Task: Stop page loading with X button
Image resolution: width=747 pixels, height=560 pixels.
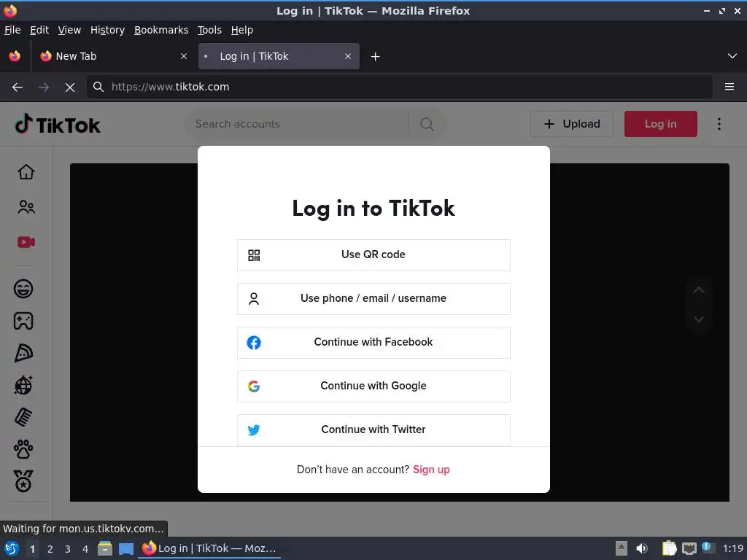Action: 70,87
